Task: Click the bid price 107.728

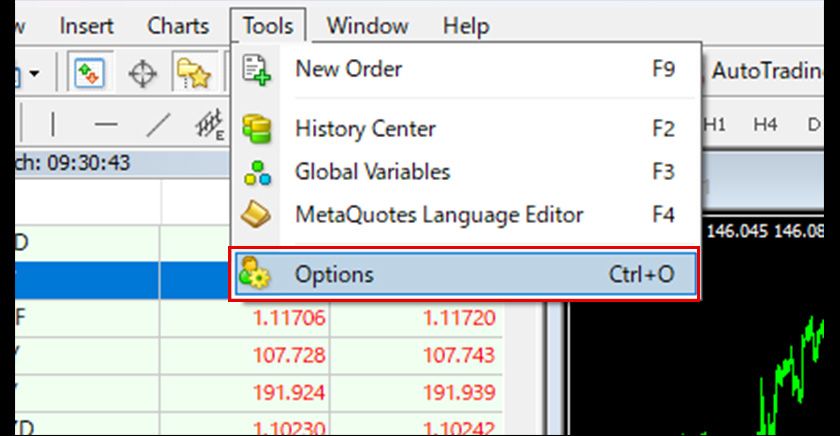Action: click(289, 355)
